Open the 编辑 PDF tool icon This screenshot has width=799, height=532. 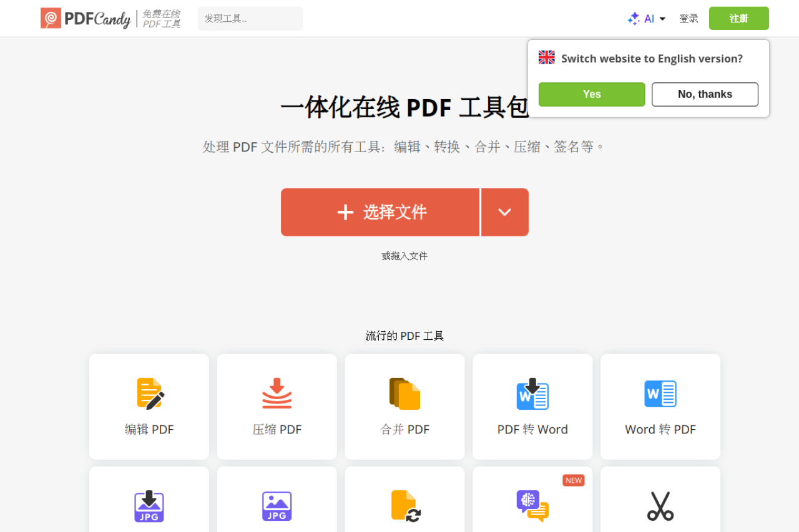coord(150,394)
